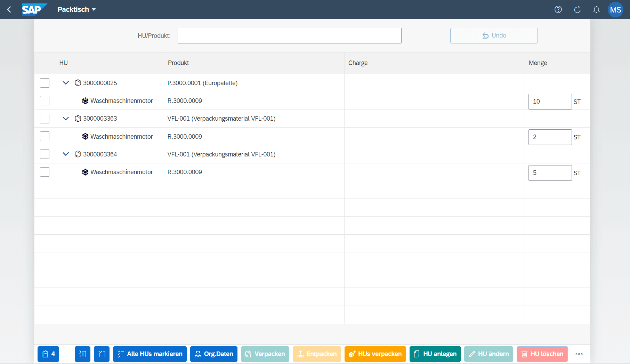Collapse the HU 3000000025 node
This screenshot has width=630, height=364.
click(66, 83)
